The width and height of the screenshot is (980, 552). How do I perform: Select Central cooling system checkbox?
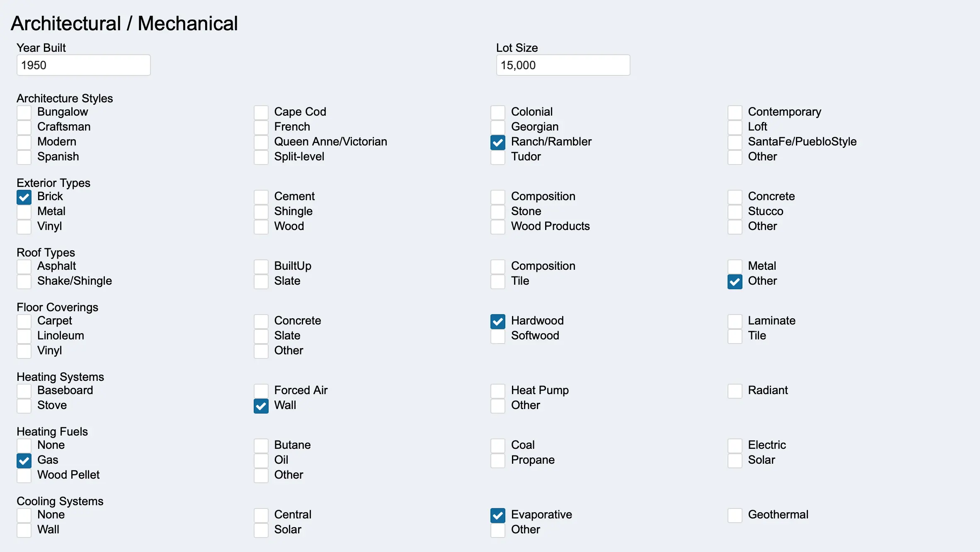[261, 515]
